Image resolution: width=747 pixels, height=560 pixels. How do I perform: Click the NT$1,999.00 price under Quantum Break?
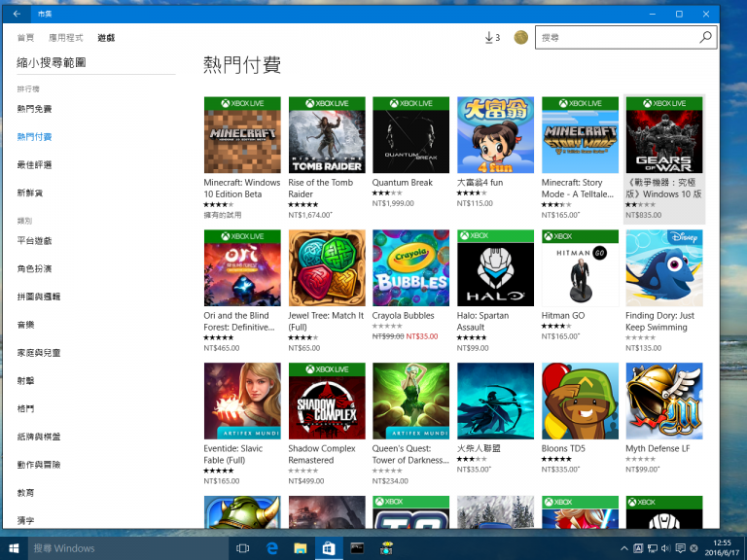[393, 203]
